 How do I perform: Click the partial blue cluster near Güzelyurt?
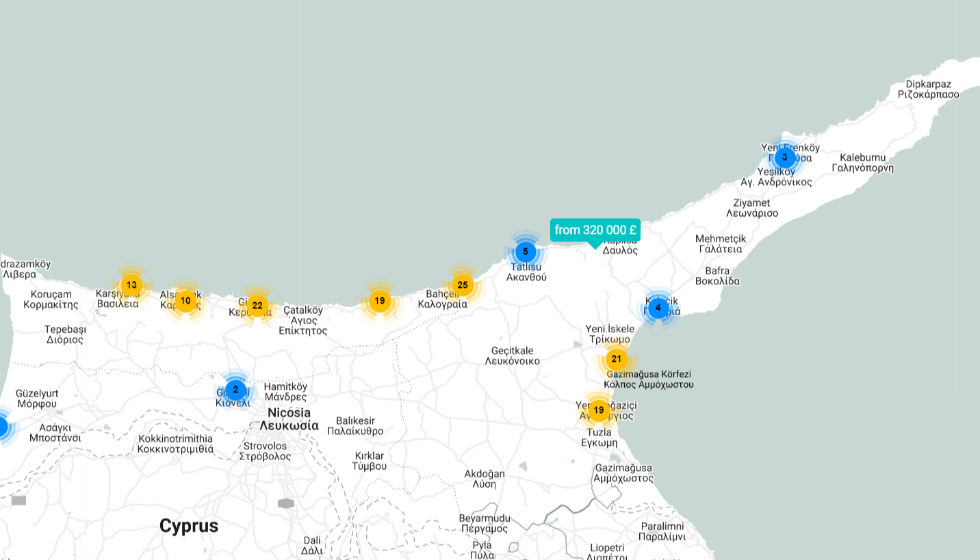pos(2,427)
